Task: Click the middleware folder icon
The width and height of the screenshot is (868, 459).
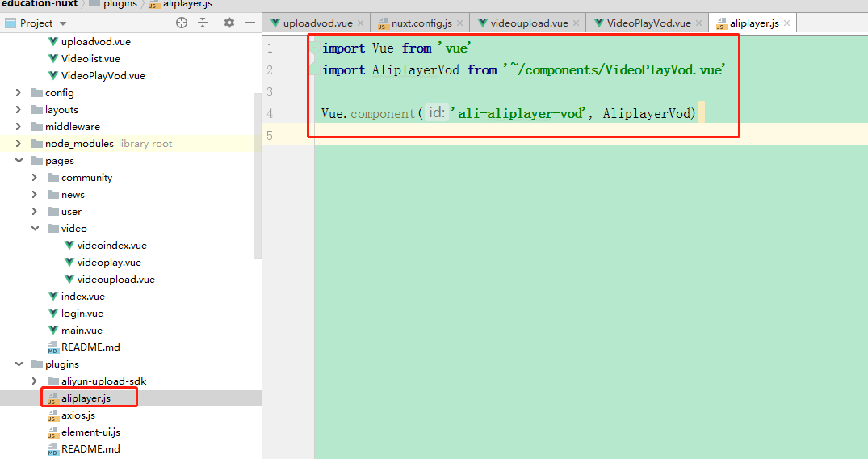Action: [x=37, y=126]
